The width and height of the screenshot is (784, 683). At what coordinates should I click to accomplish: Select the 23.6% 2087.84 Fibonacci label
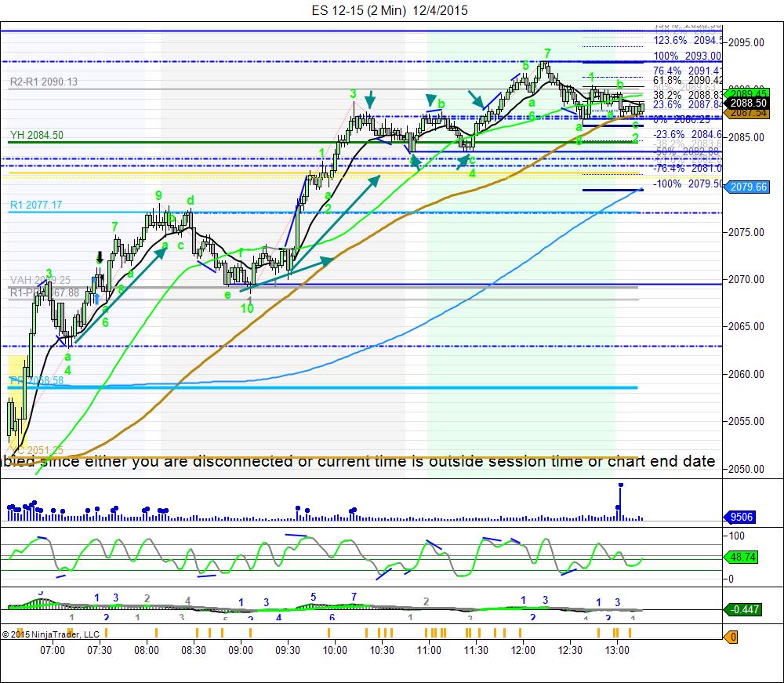(x=688, y=104)
